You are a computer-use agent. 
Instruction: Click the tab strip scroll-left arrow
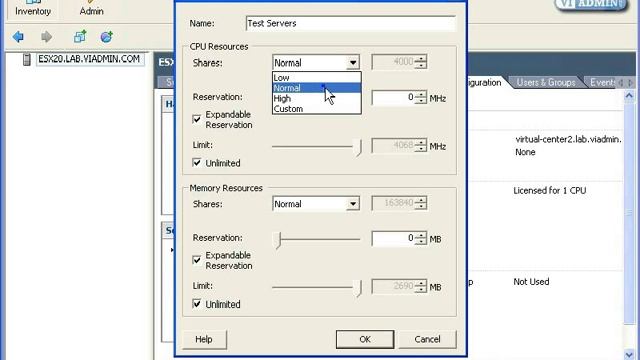621,83
